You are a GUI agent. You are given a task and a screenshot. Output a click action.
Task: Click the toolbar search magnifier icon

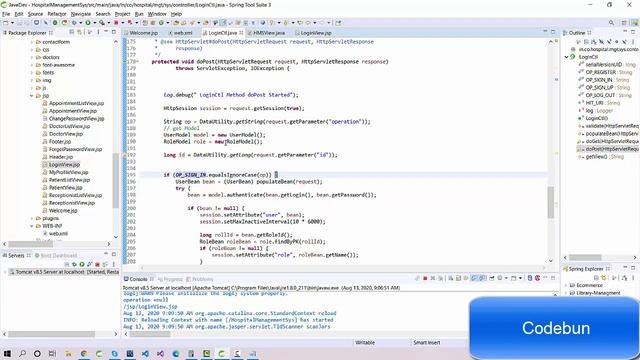611,23
